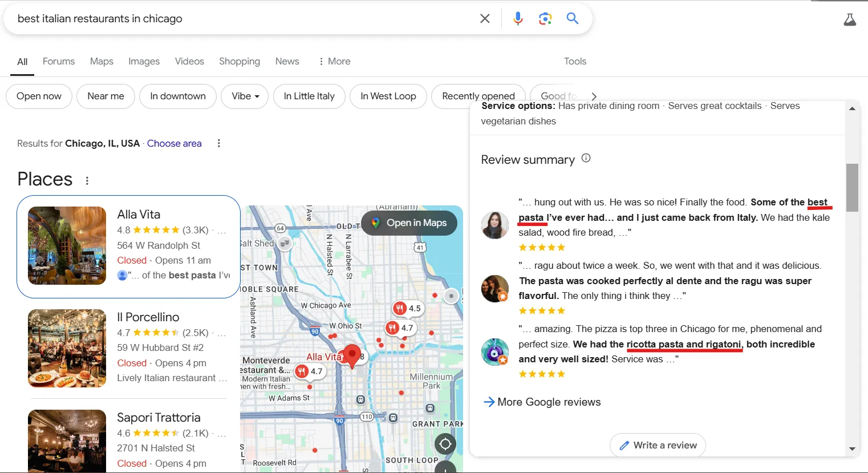The image size is (868, 473).
Task: Recenter the map with the locate icon
Action: [x=445, y=443]
